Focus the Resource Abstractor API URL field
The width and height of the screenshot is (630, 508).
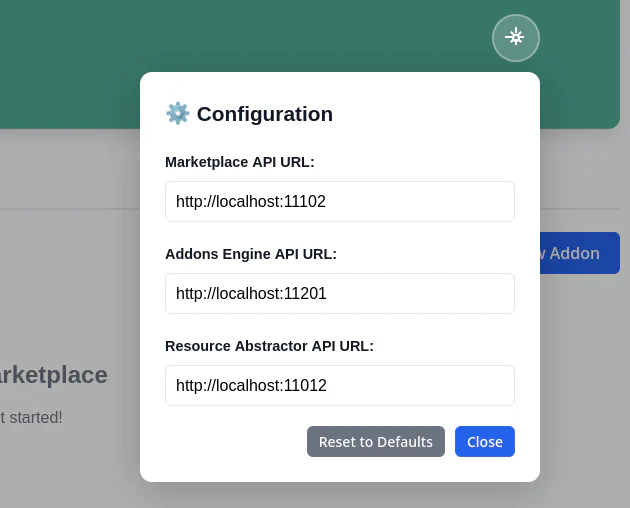(x=339, y=385)
